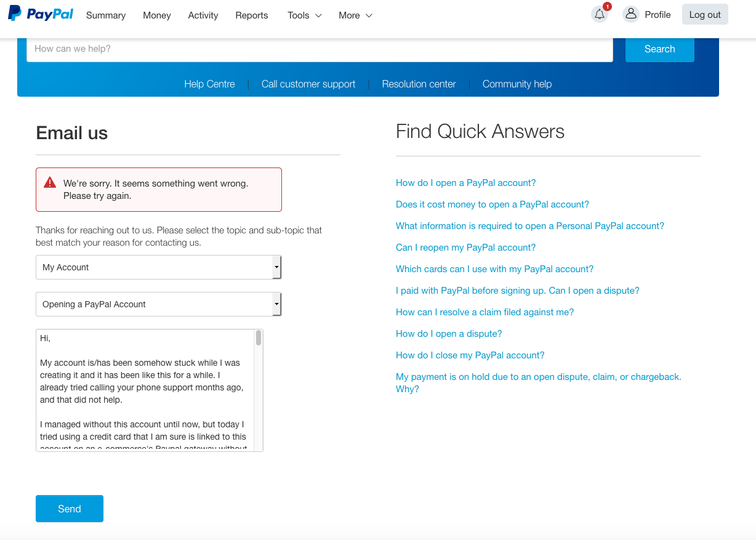Viewport: 756px width, 540px height.
Task: Click the red warning triangle icon
Action: 50,183
